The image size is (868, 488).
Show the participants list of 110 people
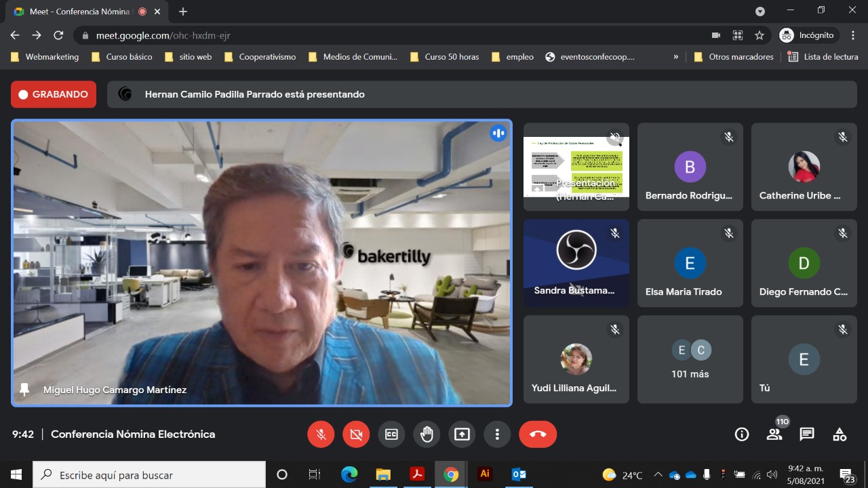[774, 434]
